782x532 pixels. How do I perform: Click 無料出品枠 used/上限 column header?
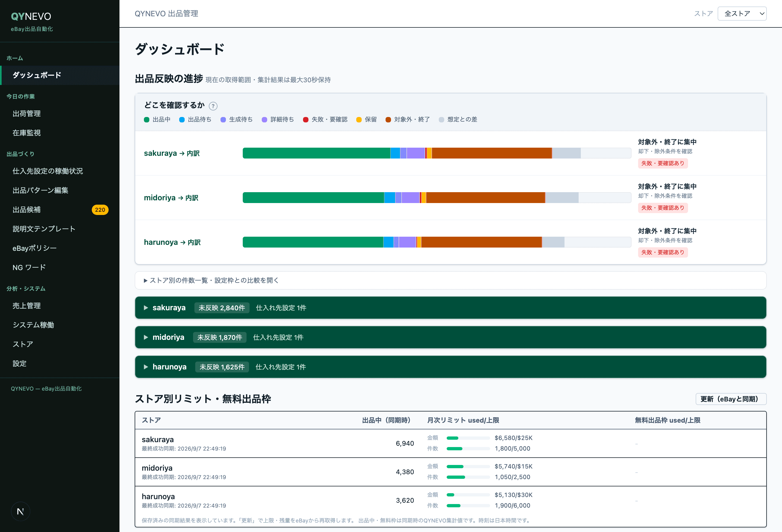pos(668,420)
